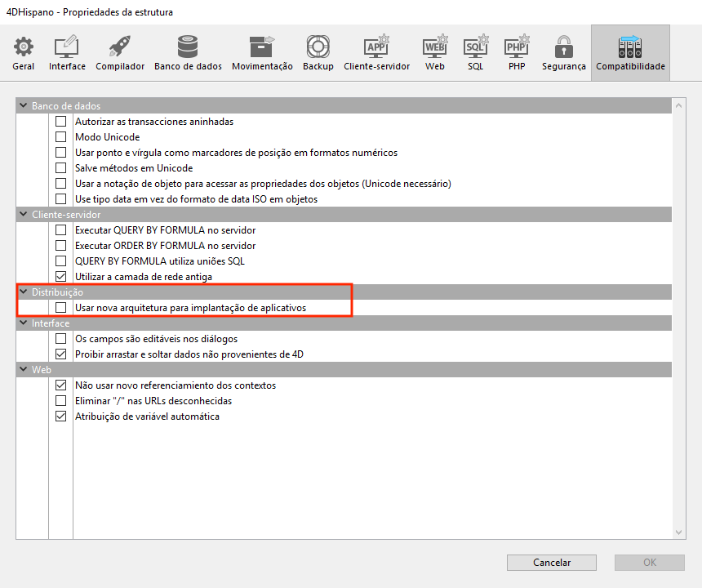Viewport: 702px width, 588px height.
Task: Click the scrollbar down arrow
Action: coord(679,532)
